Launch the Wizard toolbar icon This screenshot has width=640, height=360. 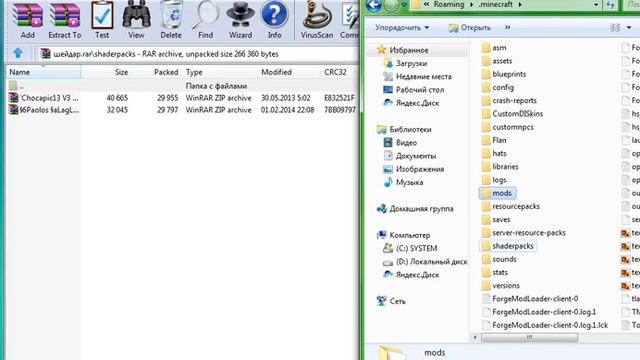240,20
